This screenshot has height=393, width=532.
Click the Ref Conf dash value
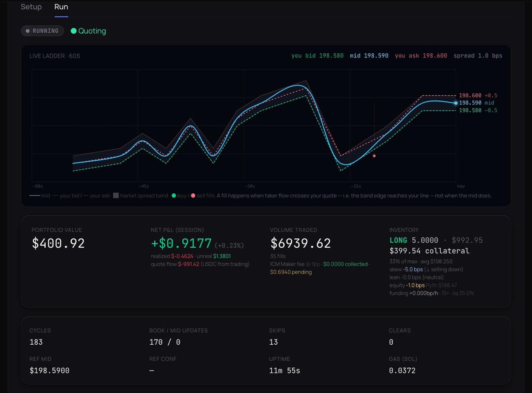click(152, 370)
